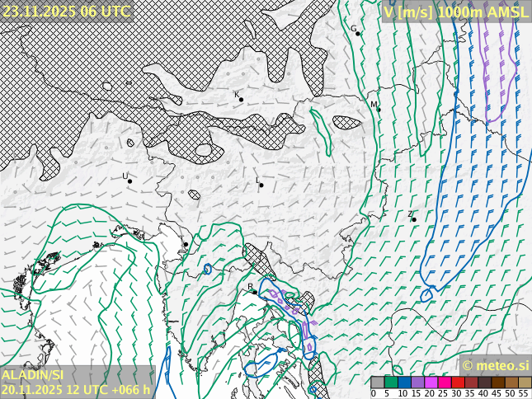The image size is (532, 399).
Task: Click the 20.11.2025 12 UTC +066 h label
Action: 76,390
